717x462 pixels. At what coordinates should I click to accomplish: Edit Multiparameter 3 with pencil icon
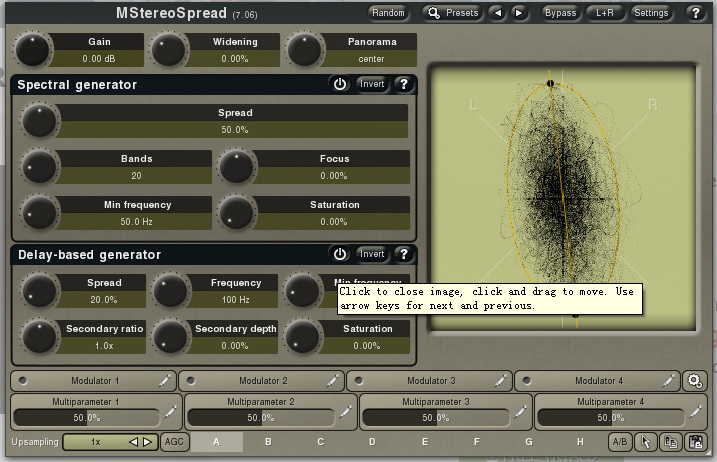coord(520,412)
